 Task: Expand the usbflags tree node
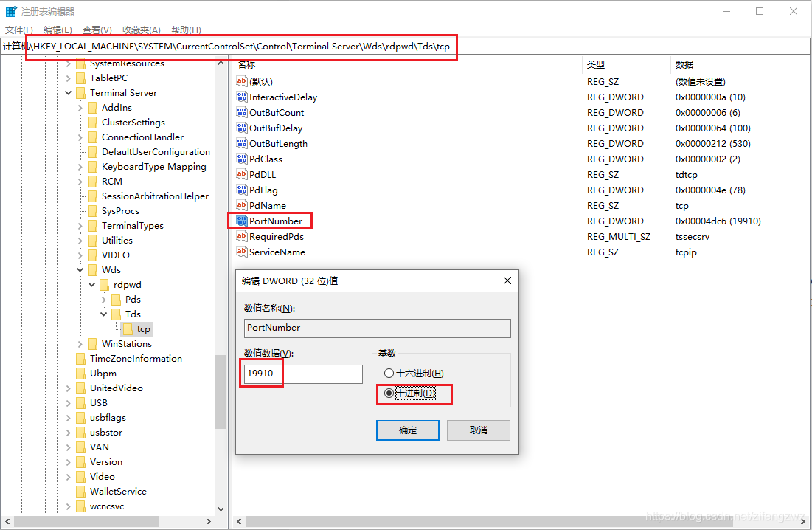coord(69,418)
